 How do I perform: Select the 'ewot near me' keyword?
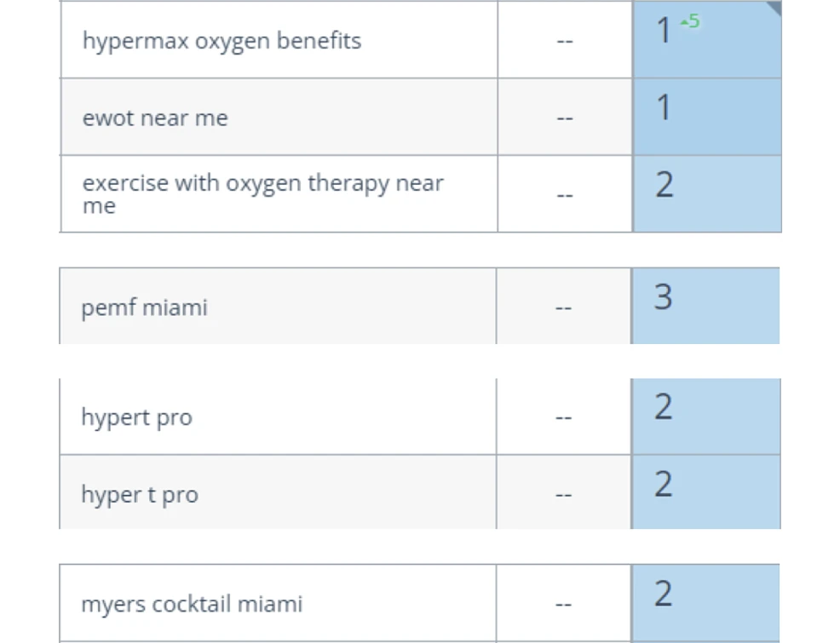[155, 118]
